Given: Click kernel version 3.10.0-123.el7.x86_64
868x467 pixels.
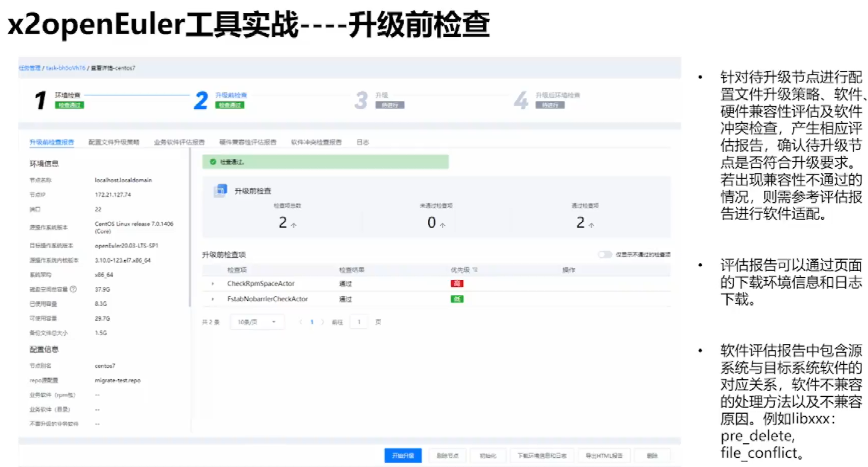Looking at the screenshot, I should [122, 260].
